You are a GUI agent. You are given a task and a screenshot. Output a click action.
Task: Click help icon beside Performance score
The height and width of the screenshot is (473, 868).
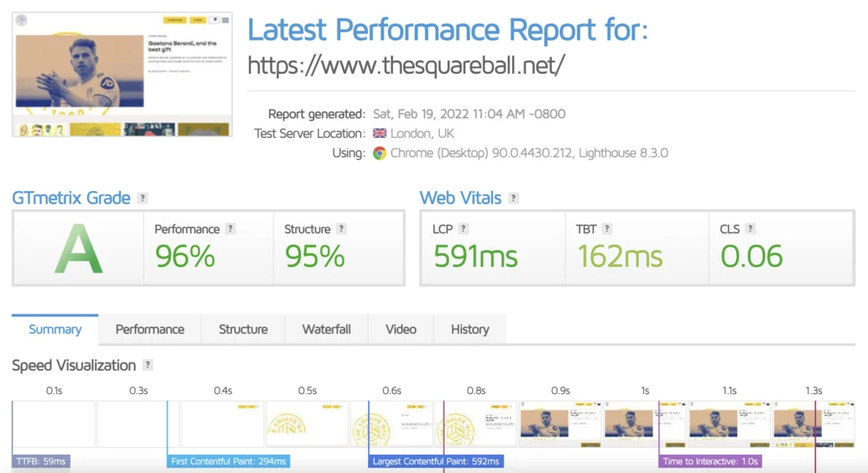click(231, 229)
